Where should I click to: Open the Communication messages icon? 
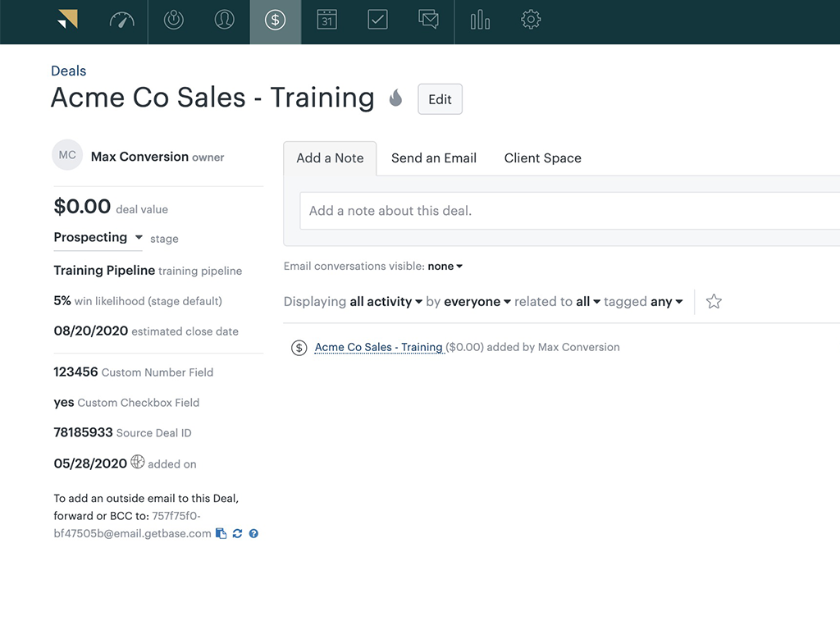[428, 21]
